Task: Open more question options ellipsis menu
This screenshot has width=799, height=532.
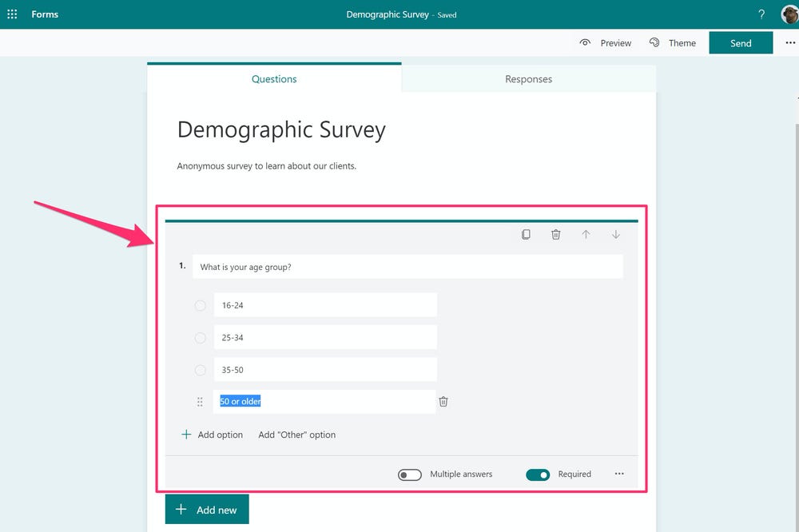Action: tap(619, 474)
